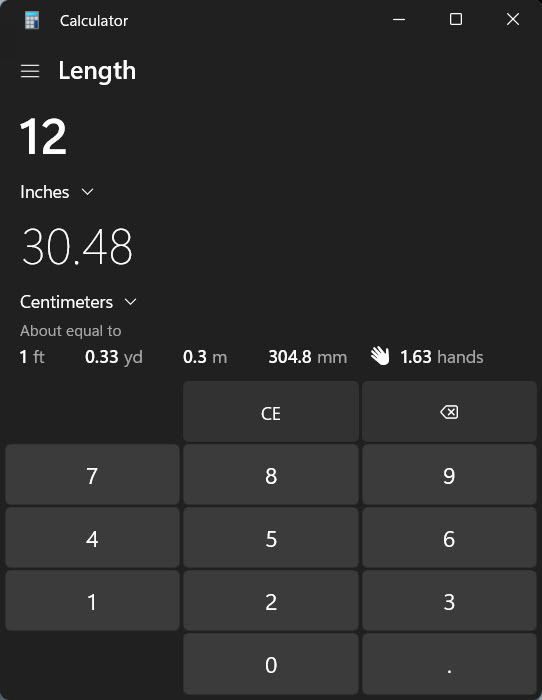Select the 30.48 centimeters output value
542x700 pixels.
(77, 246)
